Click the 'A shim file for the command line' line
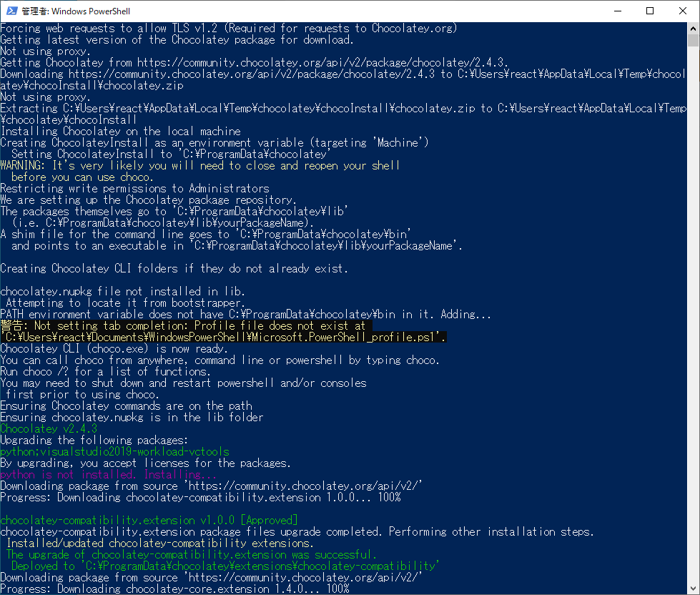Image resolution: width=700 pixels, height=595 pixels. pos(205,235)
